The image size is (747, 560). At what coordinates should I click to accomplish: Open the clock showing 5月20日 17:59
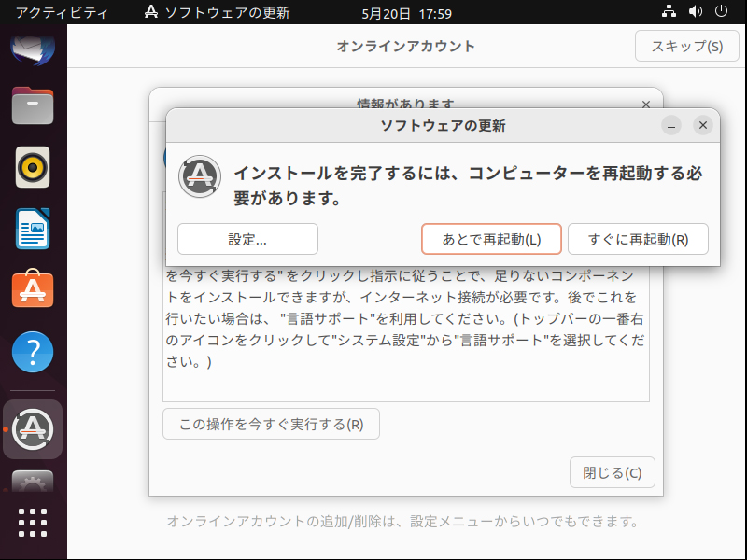coord(406,13)
